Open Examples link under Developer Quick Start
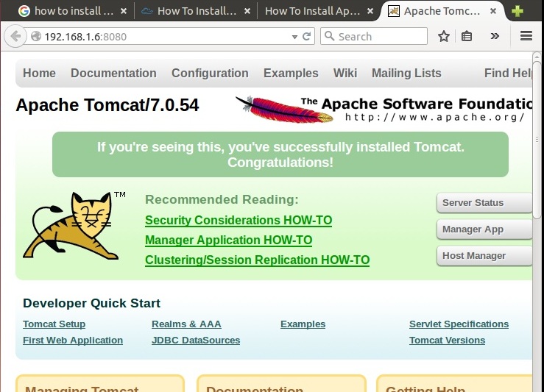Viewport: 544px width, 392px height. [x=303, y=324]
